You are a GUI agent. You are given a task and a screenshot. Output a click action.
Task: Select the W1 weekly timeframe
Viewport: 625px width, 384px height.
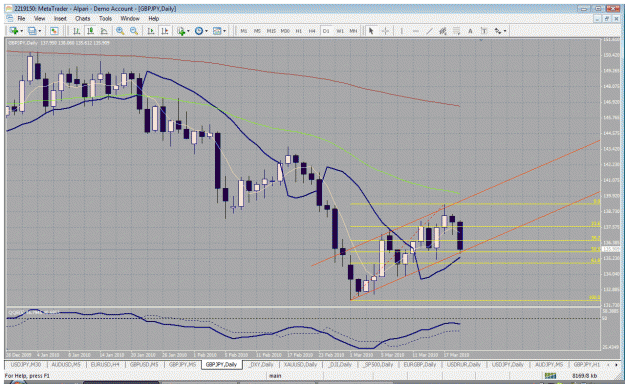pos(340,31)
